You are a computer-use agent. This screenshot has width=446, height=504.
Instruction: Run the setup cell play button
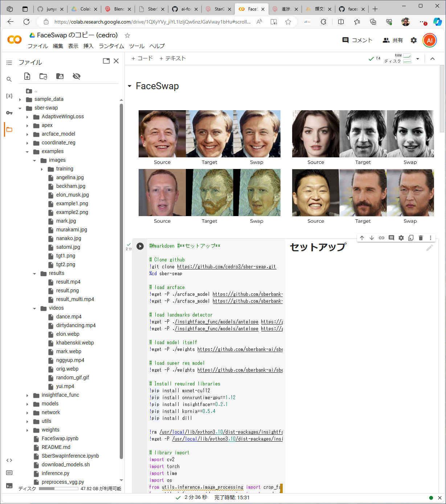click(140, 246)
